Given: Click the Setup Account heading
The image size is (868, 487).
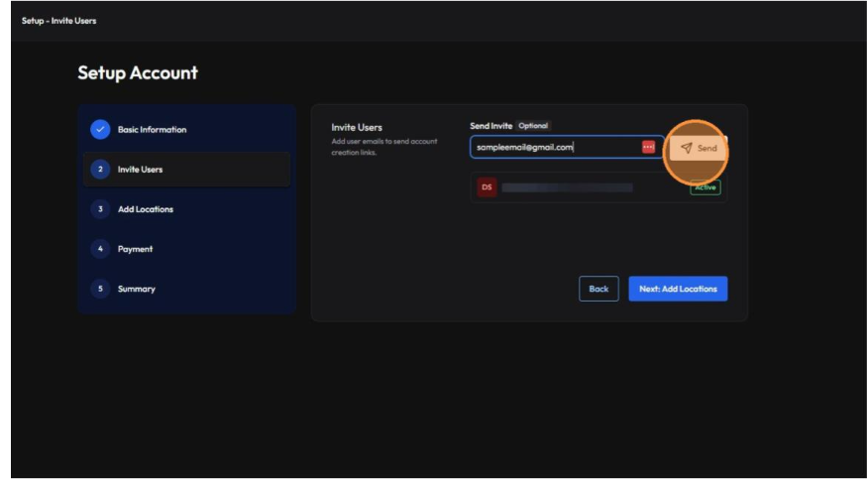Looking at the screenshot, I should (138, 73).
